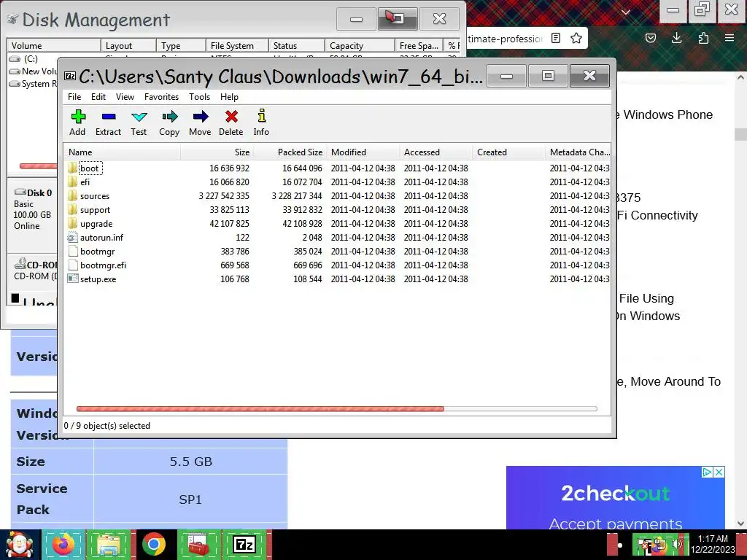Sort by the Modified column header
This screenshot has height=560, width=747.
coord(363,152)
